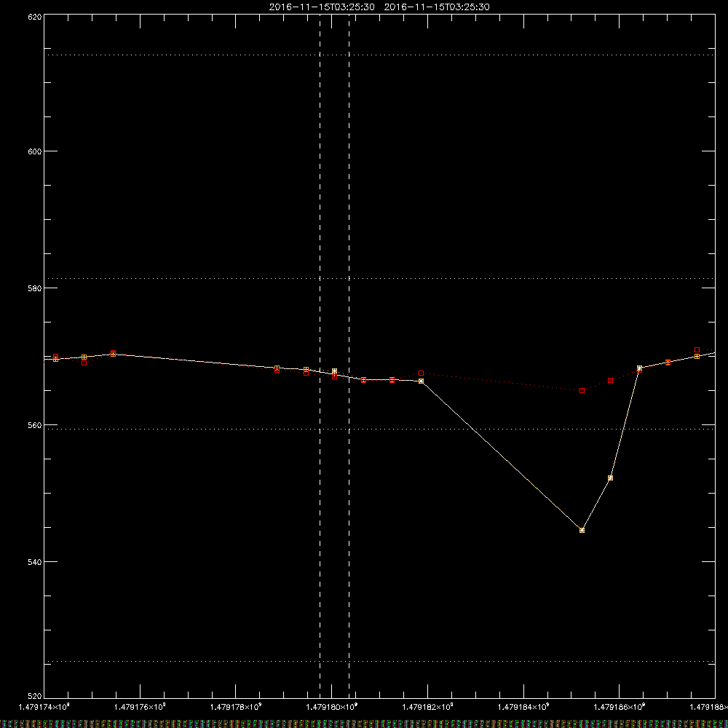
Task: Click the dotted horizontal line just below 560
Action: 379,429
